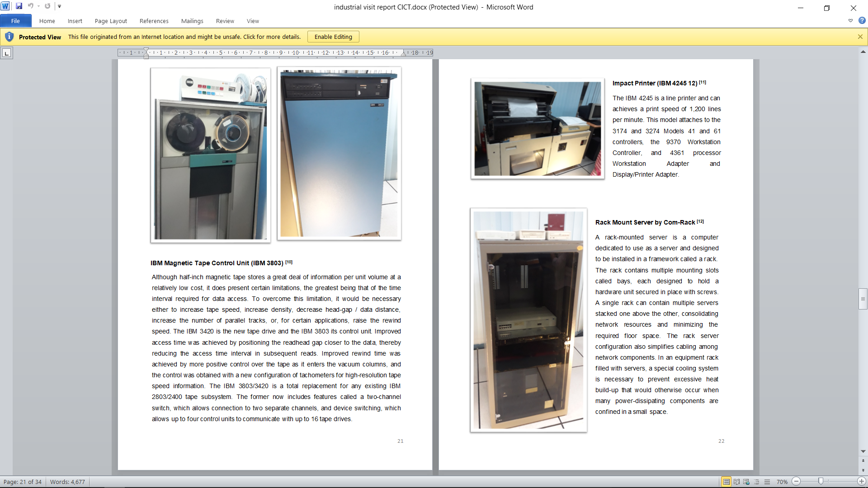Image resolution: width=868 pixels, height=488 pixels.
Task: Click the Word application icon in title bar
Action: point(5,6)
